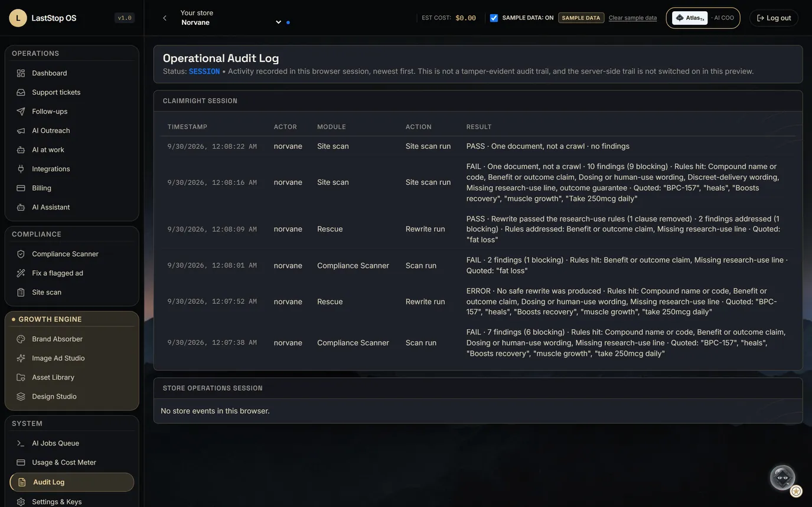812x507 pixels.
Task: Click the Image Ad Studio sparkle icon
Action: [21, 358]
